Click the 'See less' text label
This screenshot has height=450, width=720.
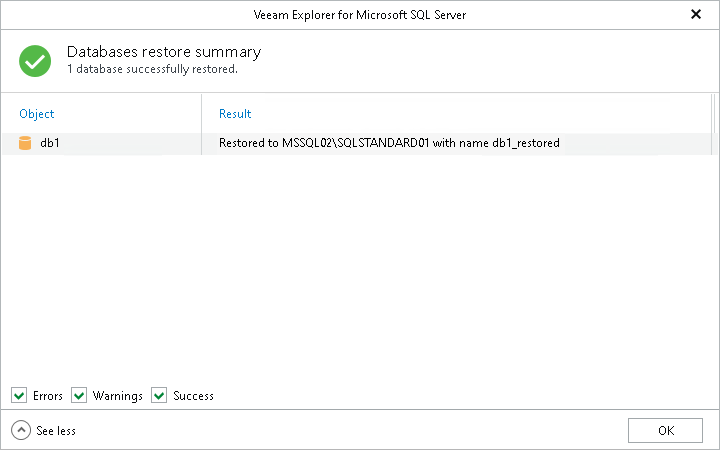[x=56, y=431]
